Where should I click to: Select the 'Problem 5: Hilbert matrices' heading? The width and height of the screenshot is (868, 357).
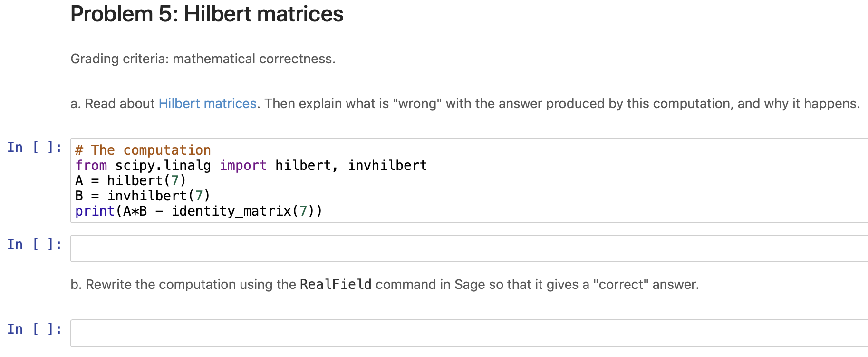tap(207, 14)
